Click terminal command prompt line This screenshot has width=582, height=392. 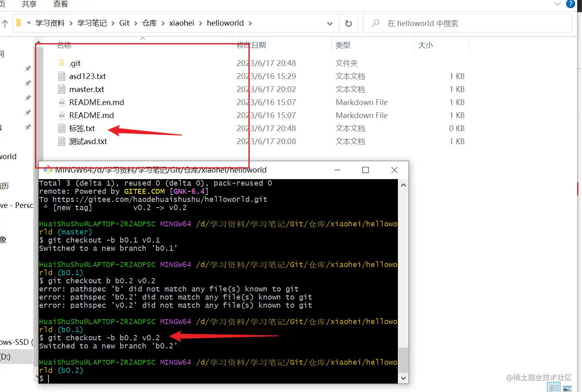pos(218,379)
